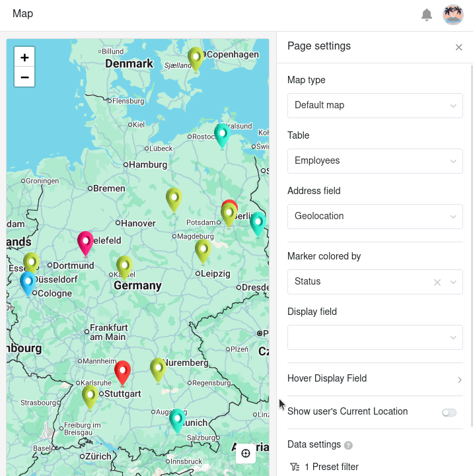Click the red marker near Stuttgart

point(122,372)
